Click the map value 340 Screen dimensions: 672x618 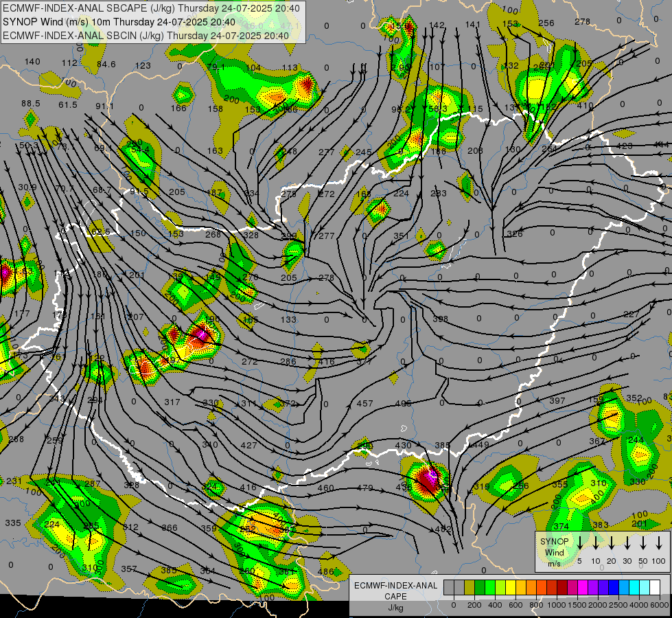click(210, 445)
